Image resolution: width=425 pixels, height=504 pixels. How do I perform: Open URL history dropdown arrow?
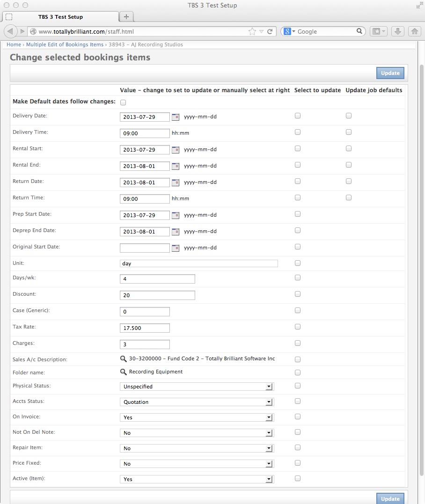(x=261, y=31)
